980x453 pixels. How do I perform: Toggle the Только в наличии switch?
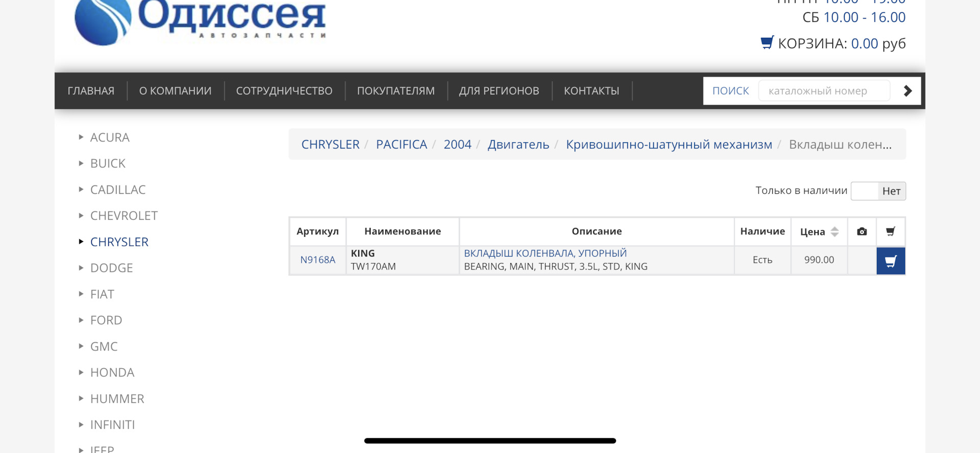878,191
